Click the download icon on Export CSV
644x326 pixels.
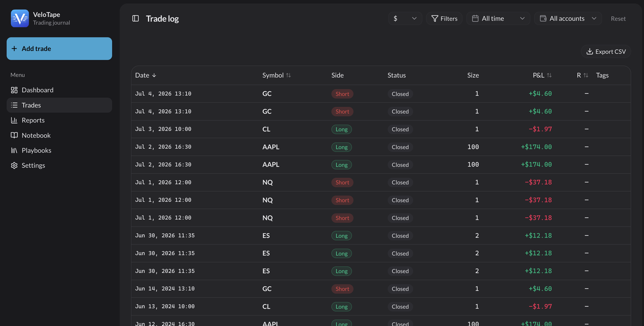(590, 52)
